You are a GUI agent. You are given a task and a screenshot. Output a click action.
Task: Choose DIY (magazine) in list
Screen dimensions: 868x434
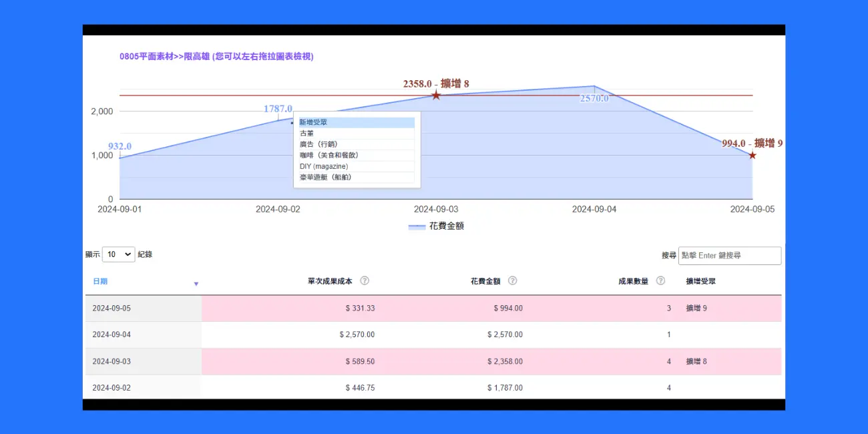tap(357, 166)
